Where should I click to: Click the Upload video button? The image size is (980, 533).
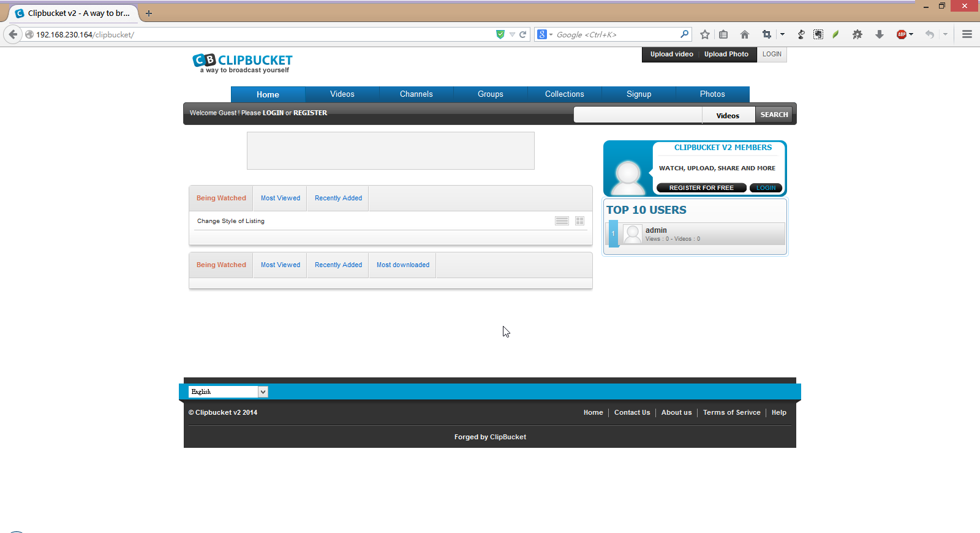coord(671,55)
